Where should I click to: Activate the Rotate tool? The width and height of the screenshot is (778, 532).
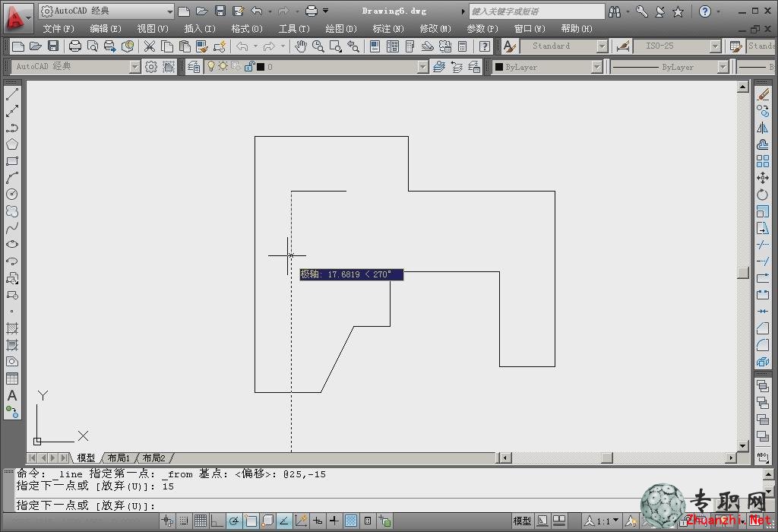tap(763, 195)
